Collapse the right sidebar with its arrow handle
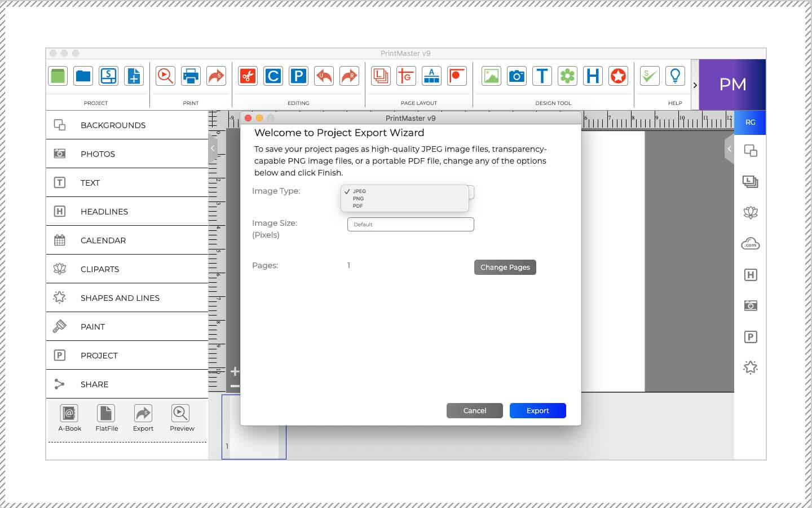Viewport: 812px width, 508px height. tap(729, 149)
